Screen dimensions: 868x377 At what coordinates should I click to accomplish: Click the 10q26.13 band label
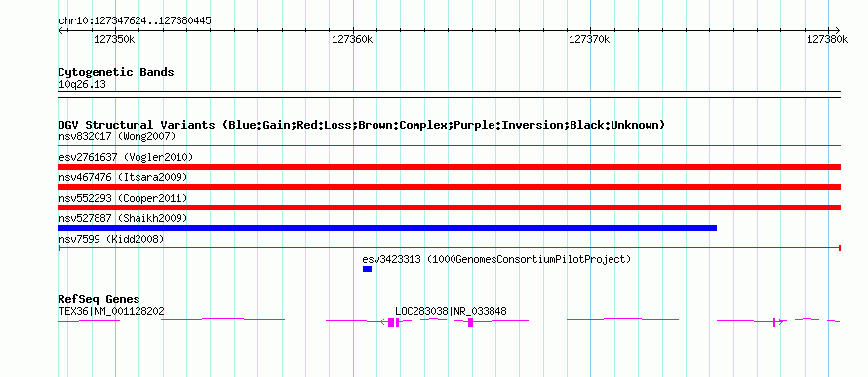coord(82,85)
